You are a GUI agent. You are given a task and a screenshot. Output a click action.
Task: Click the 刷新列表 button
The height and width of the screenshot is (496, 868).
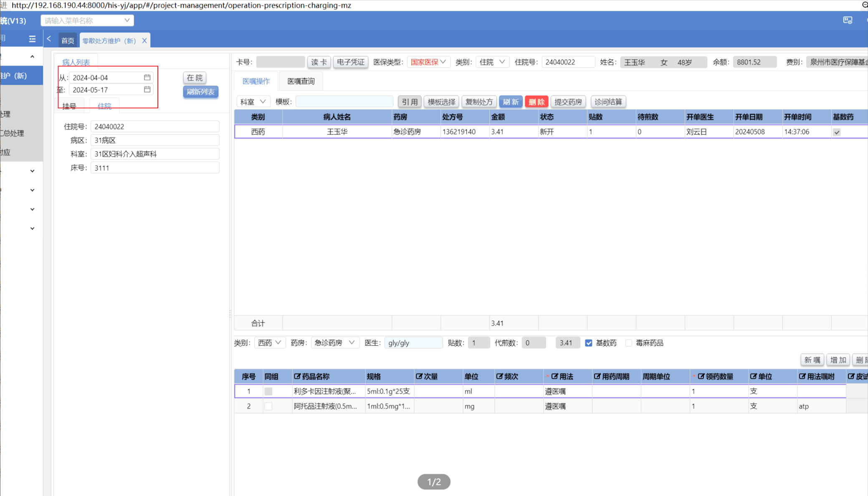pyautogui.click(x=200, y=92)
